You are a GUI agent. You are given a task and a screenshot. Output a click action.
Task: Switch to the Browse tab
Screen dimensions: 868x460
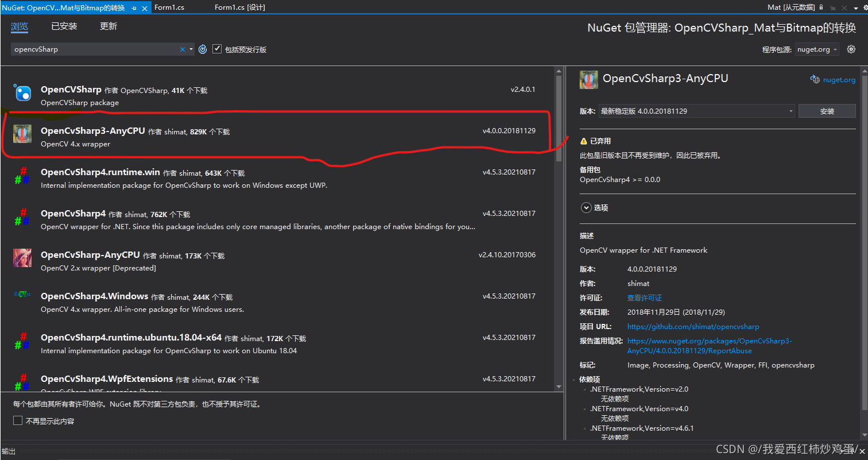coord(20,26)
